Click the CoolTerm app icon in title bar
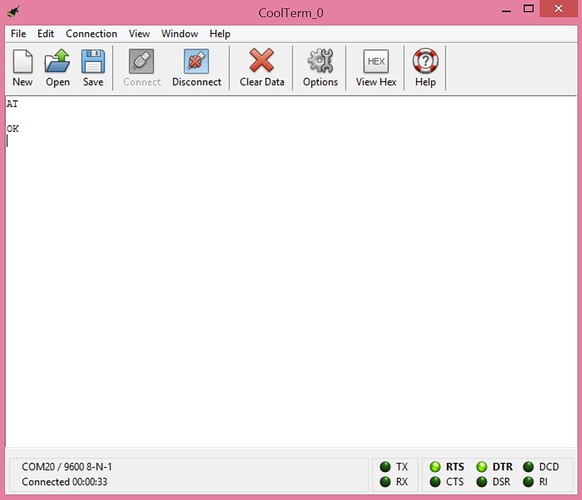The image size is (582, 500). click(13, 11)
